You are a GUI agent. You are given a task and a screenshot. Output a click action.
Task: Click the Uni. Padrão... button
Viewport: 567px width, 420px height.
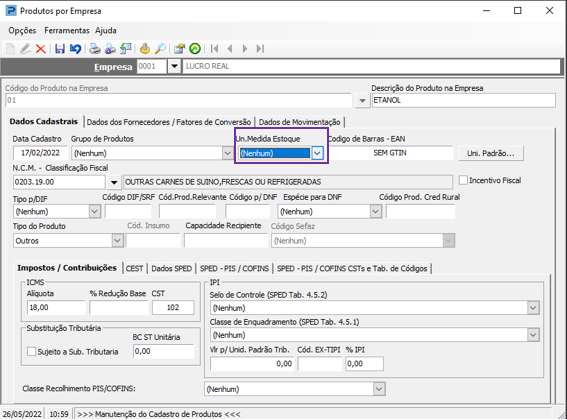tap(491, 153)
